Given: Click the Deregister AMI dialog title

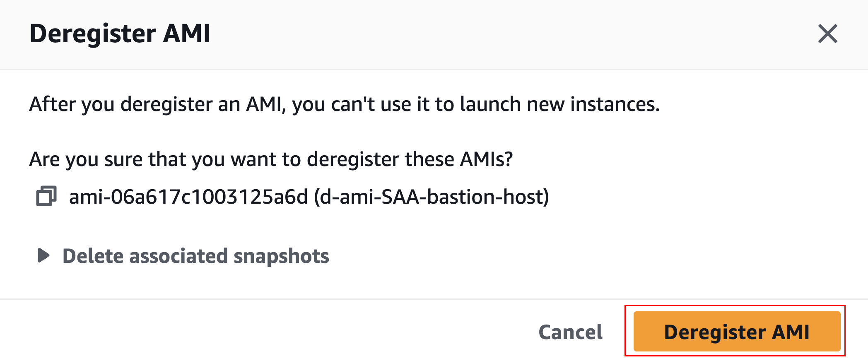Looking at the screenshot, I should click(x=120, y=34).
